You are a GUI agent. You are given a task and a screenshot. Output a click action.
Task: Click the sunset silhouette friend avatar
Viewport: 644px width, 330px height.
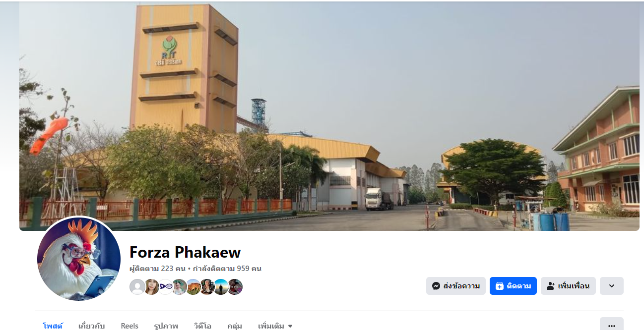221,287
